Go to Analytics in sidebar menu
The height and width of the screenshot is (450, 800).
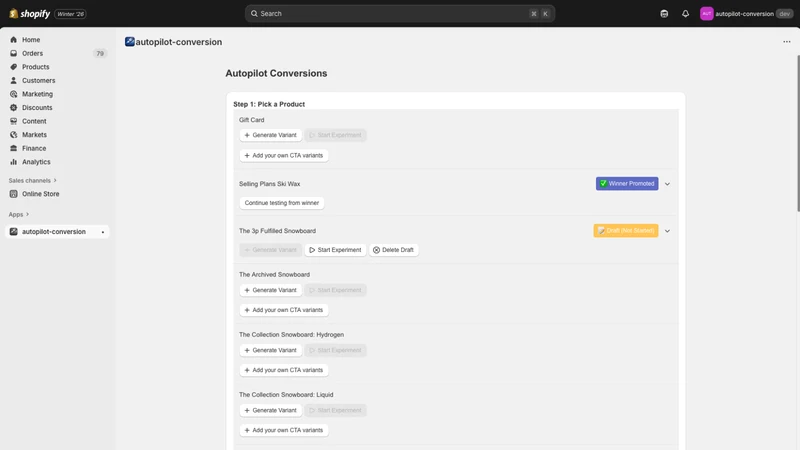[x=36, y=162]
